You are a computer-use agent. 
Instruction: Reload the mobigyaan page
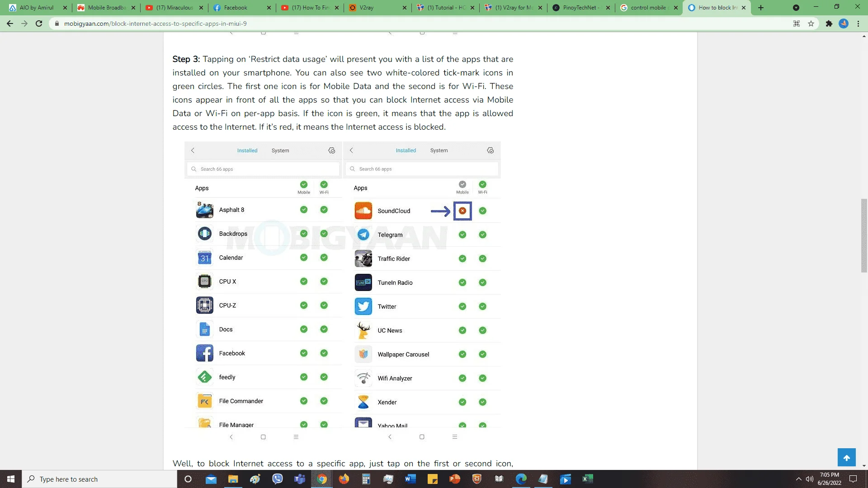[x=39, y=23]
